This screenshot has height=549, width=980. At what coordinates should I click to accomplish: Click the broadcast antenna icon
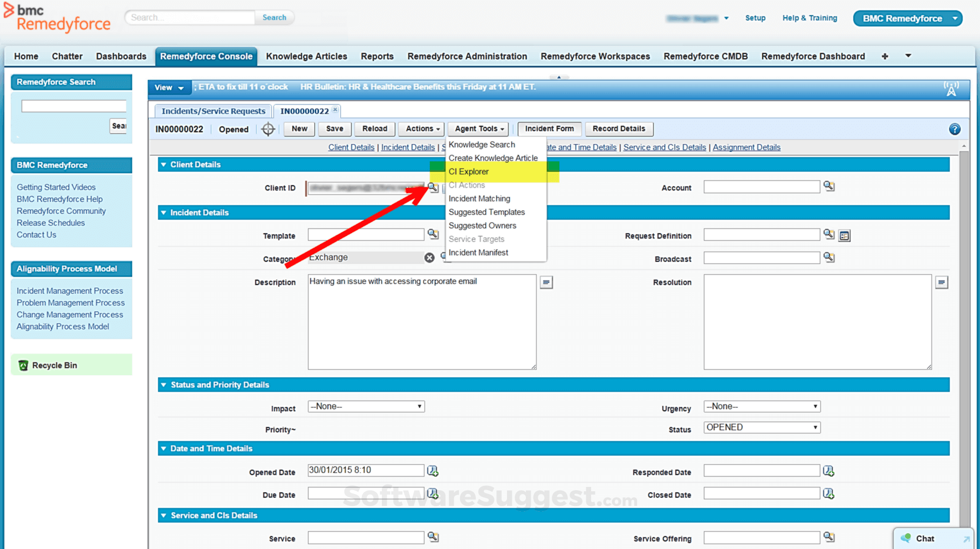click(951, 89)
